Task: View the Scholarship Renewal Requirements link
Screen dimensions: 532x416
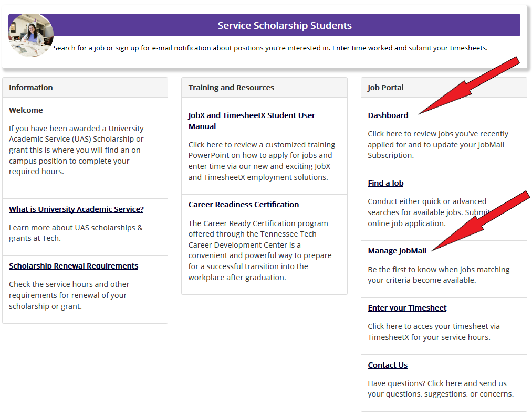Action: click(x=74, y=266)
